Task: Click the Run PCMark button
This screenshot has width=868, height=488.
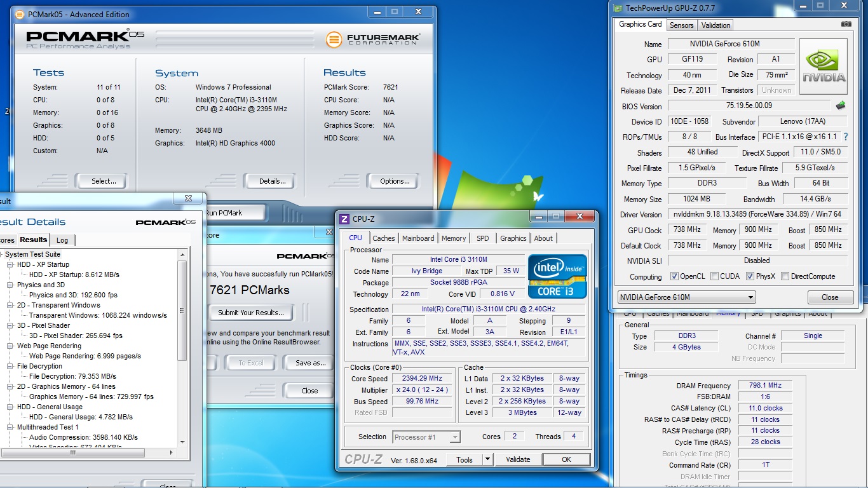Action: click(x=233, y=213)
